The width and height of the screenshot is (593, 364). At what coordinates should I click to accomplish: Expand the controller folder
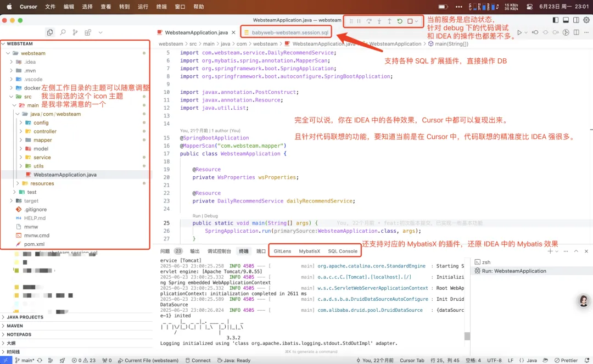click(44, 131)
